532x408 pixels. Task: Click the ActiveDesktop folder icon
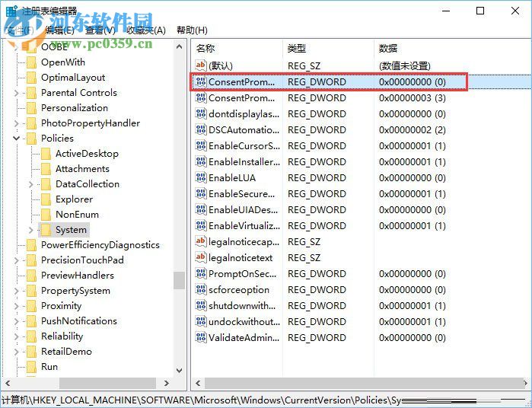click(46, 154)
